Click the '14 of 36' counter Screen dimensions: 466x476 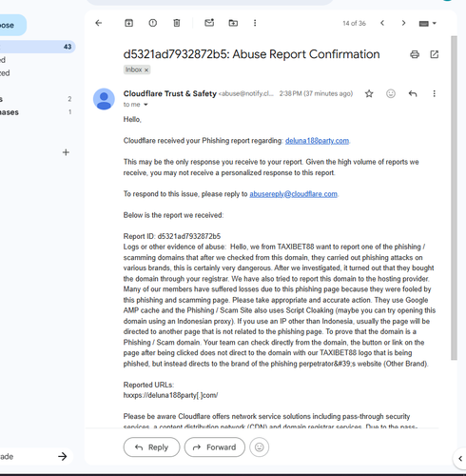[354, 23]
